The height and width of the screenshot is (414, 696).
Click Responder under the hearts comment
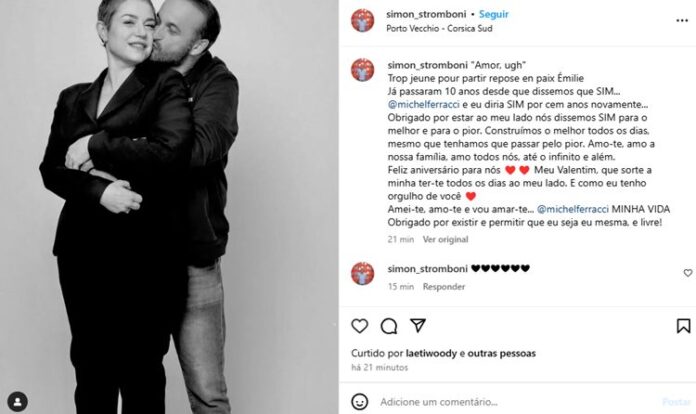tap(444, 287)
